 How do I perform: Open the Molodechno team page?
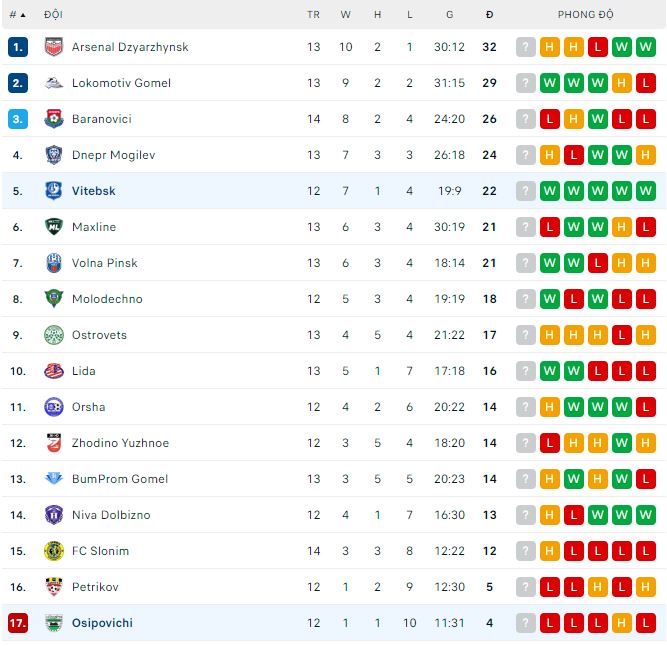(x=107, y=299)
